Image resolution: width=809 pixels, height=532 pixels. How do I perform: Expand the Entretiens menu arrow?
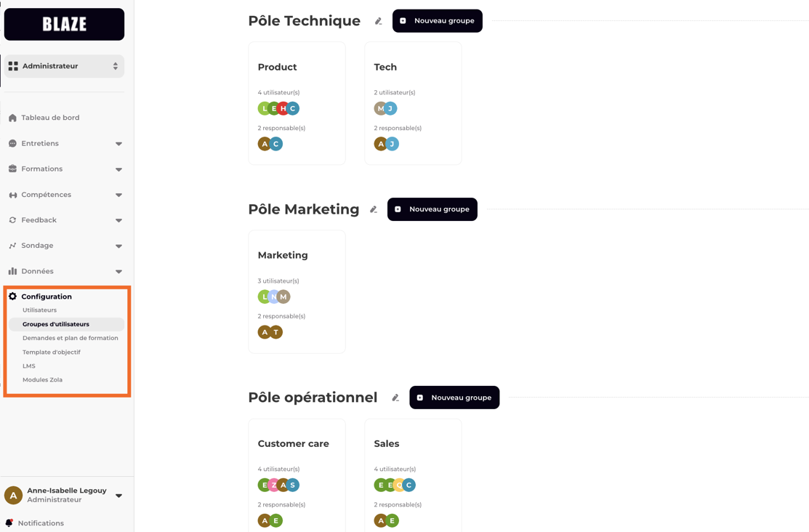click(118, 144)
